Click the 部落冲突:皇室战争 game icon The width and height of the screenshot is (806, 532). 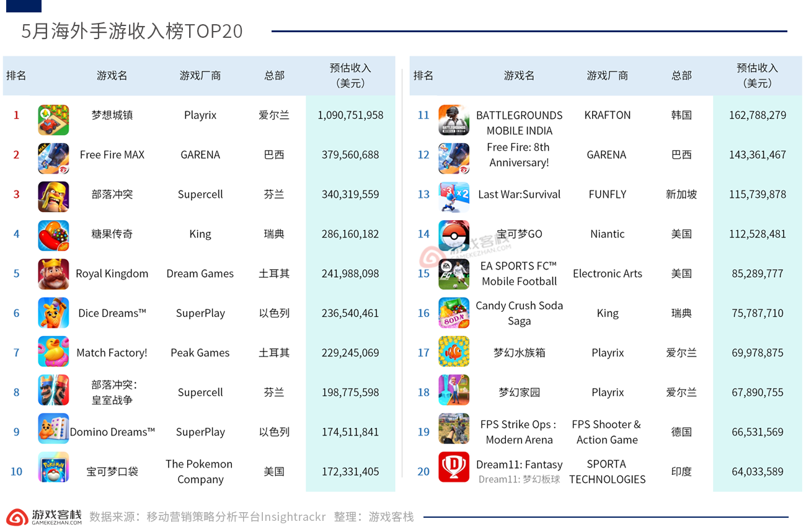click(53, 390)
